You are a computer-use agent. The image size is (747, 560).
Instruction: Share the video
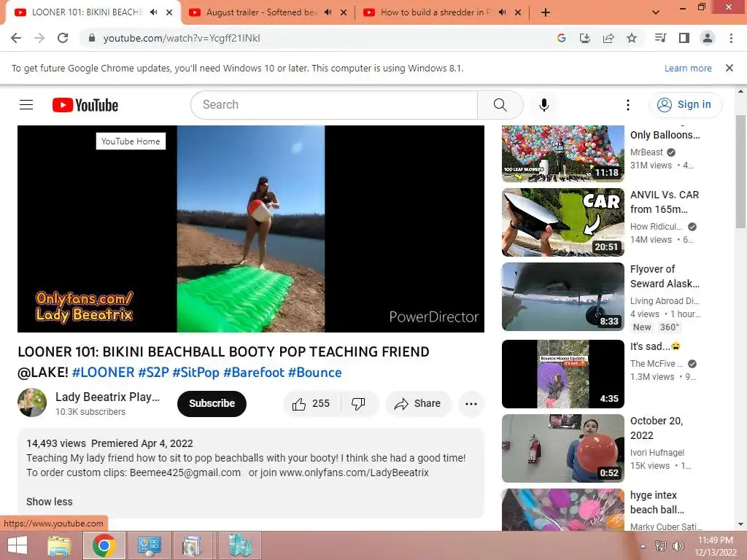tap(418, 404)
